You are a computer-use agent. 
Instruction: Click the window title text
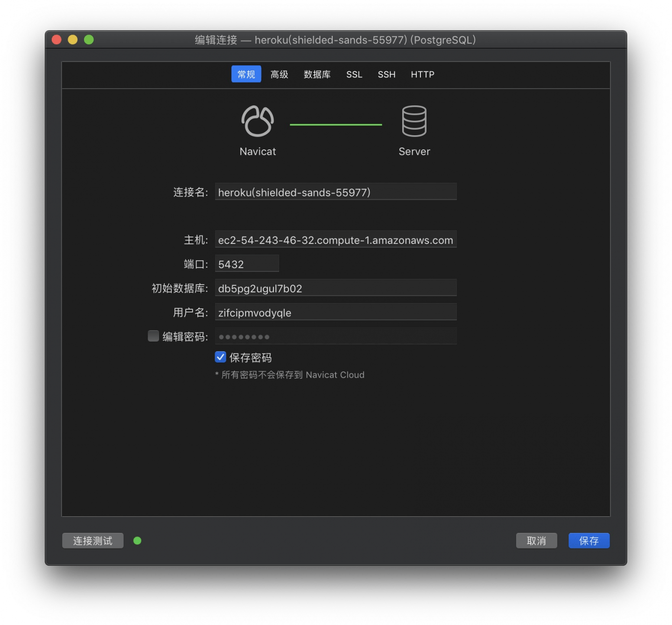point(336,40)
